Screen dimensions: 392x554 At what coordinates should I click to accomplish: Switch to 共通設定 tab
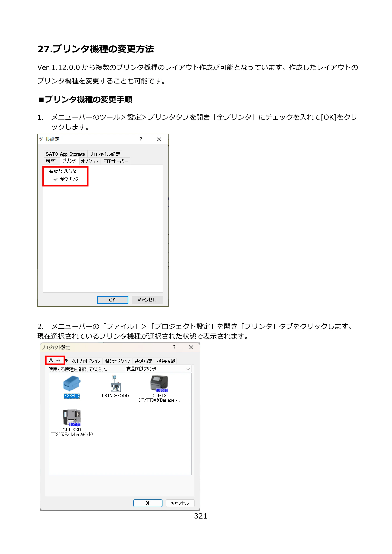143,361
